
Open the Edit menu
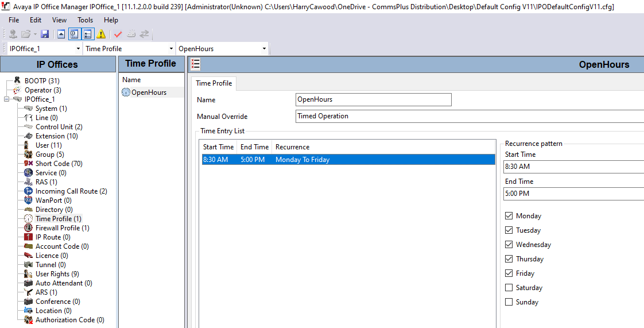(36, 20)
